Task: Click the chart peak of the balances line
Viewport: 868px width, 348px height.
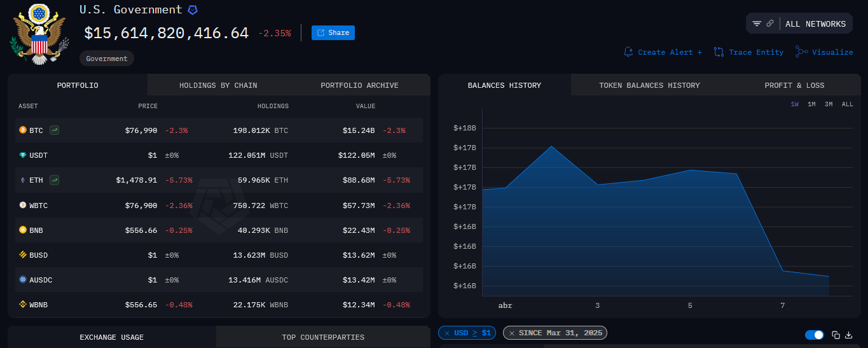Action: pyautogui.click(x=551, y=147)
